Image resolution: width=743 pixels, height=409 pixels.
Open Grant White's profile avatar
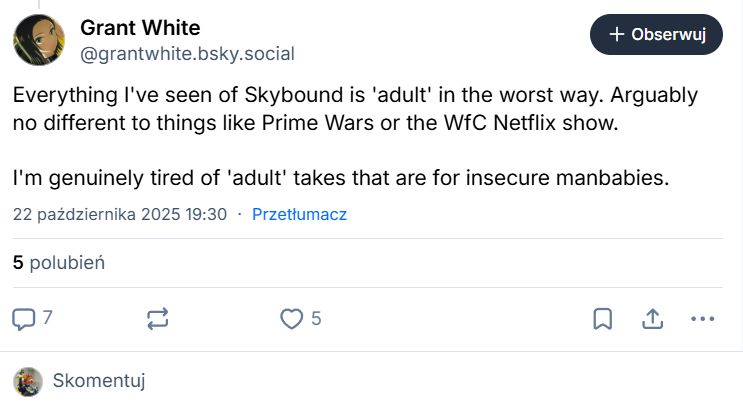point(38,39)
